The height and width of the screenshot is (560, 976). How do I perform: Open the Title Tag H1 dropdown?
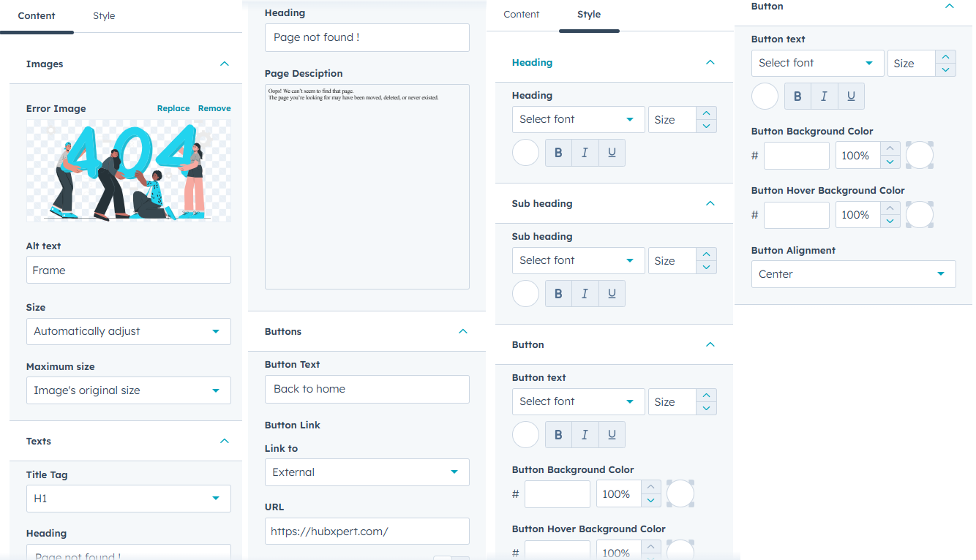click(x=129, y=499)
